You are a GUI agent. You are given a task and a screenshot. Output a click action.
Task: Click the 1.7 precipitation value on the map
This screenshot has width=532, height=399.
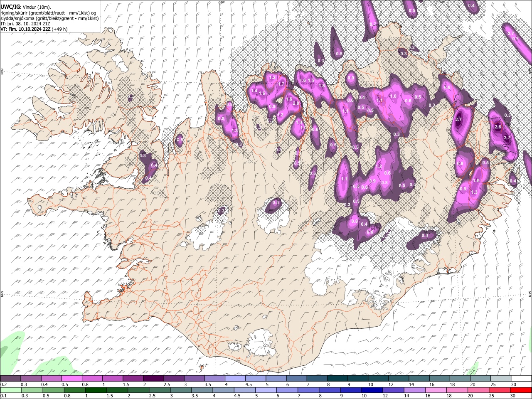coord(281,84)
